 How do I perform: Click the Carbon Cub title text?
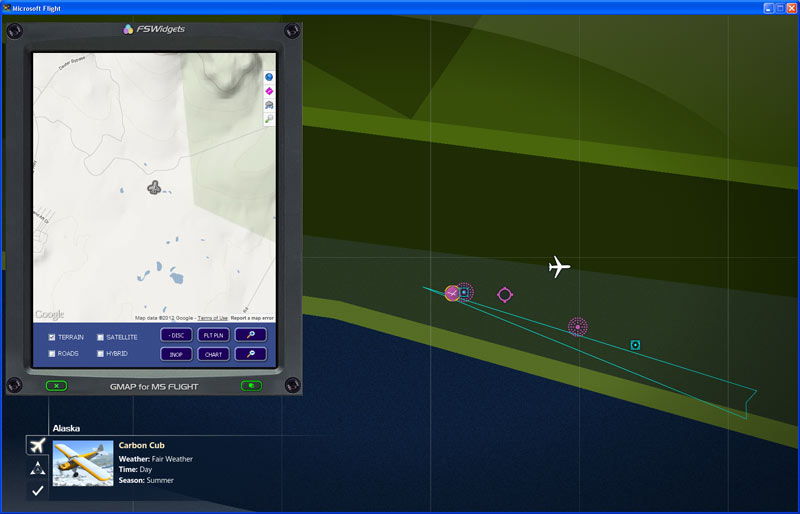pos(141,446)
